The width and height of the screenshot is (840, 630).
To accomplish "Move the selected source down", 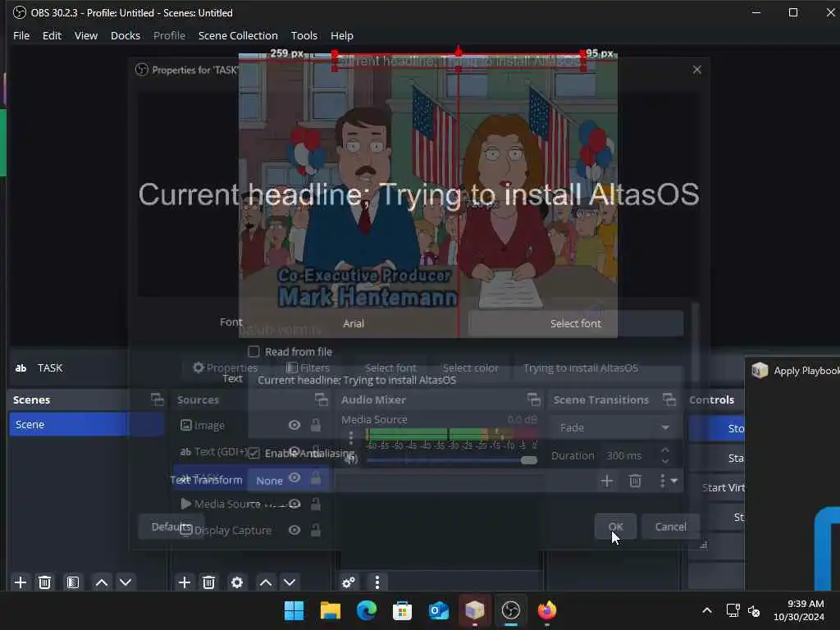I will [x=290, y=582].
